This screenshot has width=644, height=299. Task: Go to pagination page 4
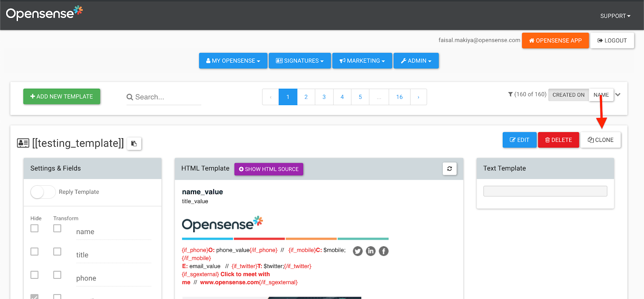click(342, 97)
